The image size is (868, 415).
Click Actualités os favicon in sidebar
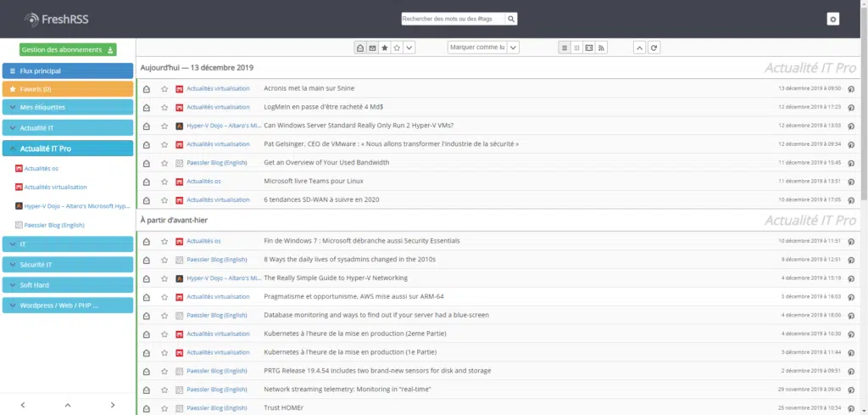pos(19,168)
